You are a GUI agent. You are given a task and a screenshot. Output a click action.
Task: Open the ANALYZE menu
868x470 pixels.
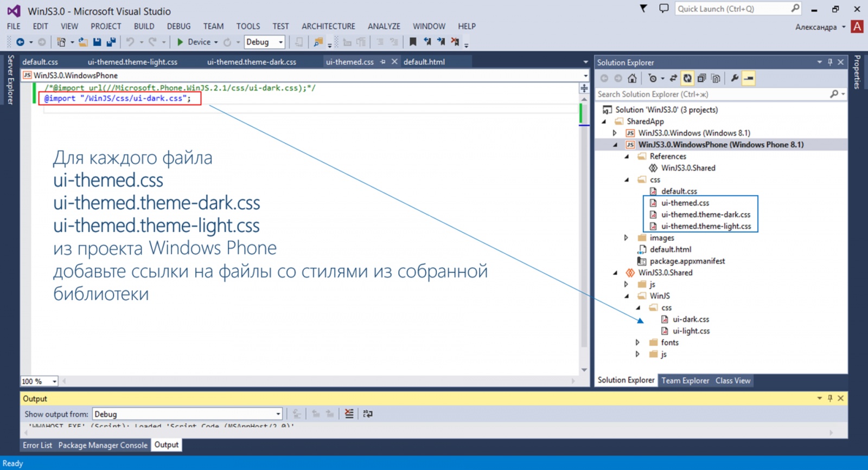384,26
